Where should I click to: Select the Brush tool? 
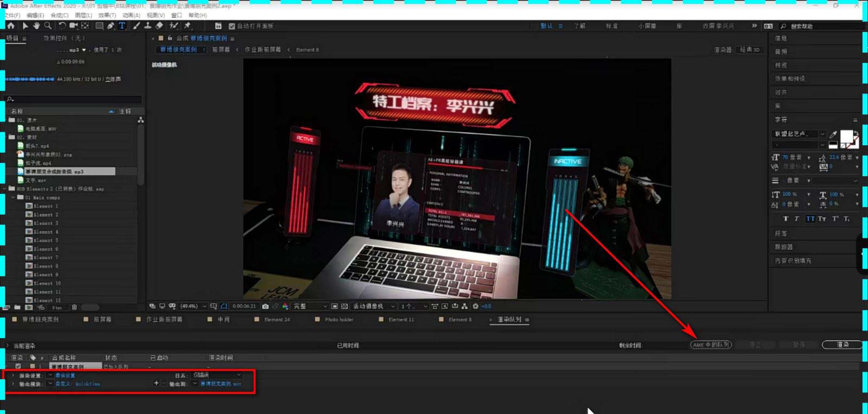(x=136, y=25)
